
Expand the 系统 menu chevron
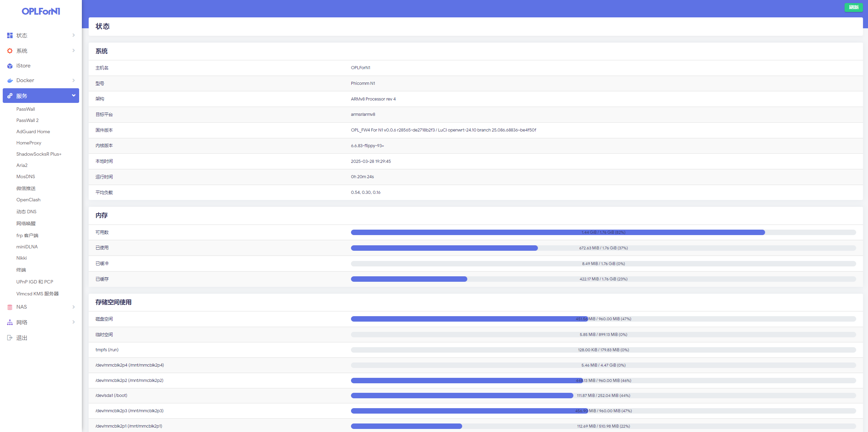[x=73, y=50]
